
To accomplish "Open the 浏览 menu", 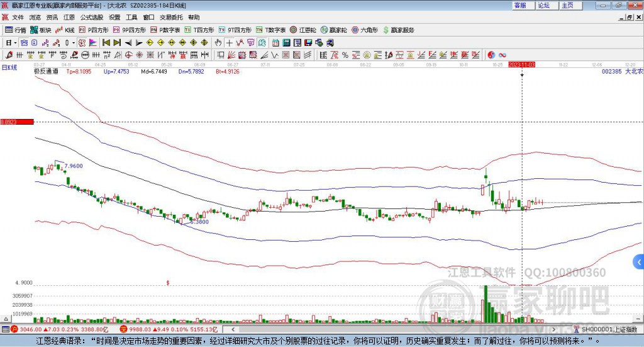I will pyautogui.click(x=35, y=17).
